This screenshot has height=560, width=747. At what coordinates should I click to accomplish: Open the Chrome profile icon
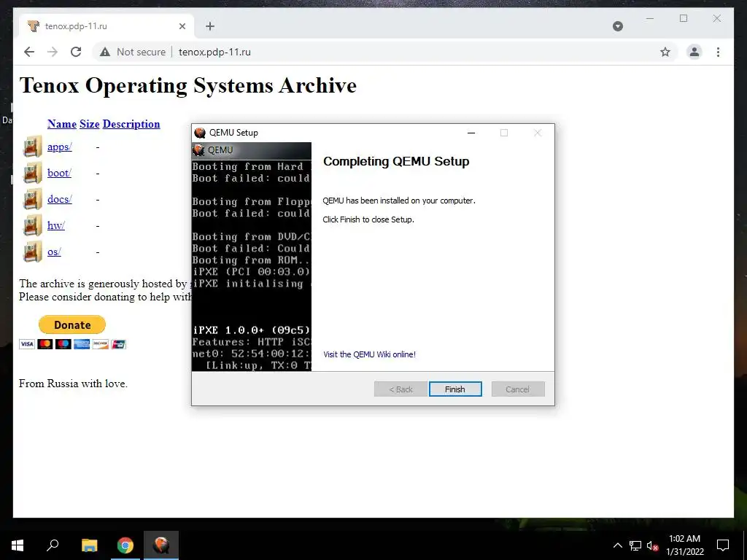click(x=694, y=52)
